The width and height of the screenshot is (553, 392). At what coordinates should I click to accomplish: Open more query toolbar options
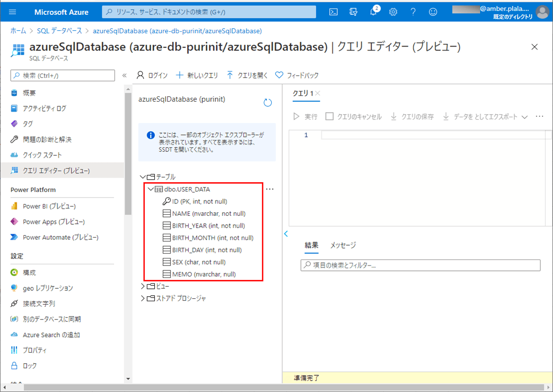coord(539,117)
